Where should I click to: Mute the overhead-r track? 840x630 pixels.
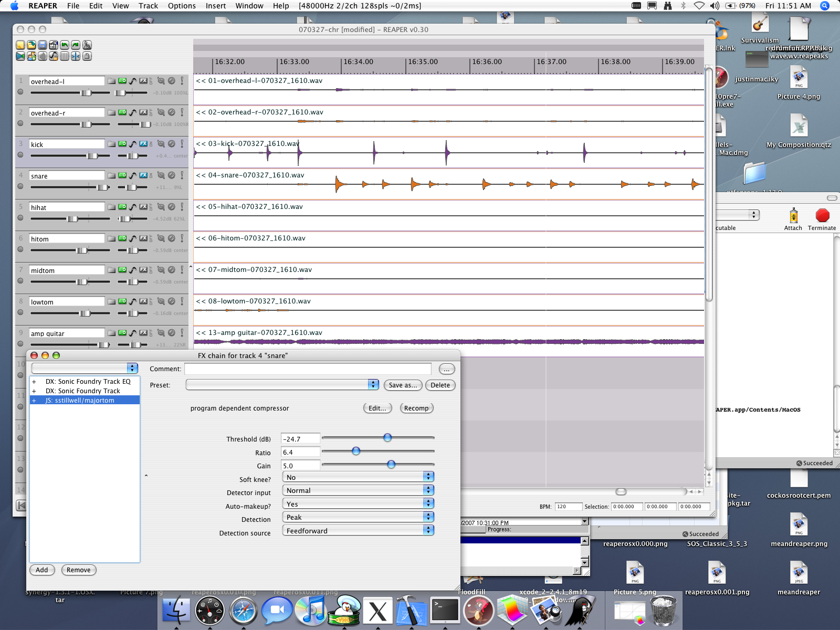point(172,112)
